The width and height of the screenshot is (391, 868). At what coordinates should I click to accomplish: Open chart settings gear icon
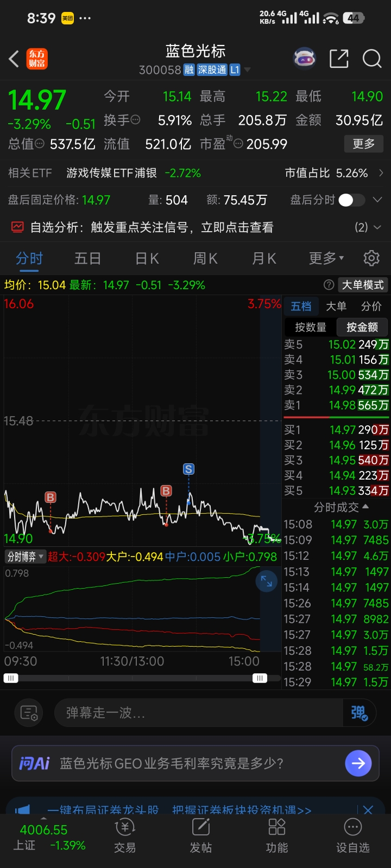(x=371, y=258)
